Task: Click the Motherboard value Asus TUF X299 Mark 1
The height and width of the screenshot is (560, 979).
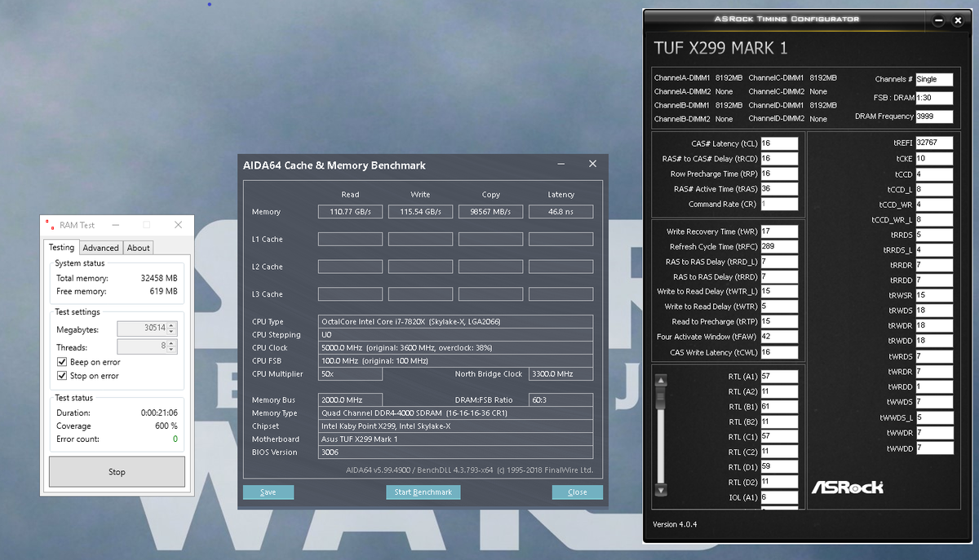Action: click(x=455, y=439)
